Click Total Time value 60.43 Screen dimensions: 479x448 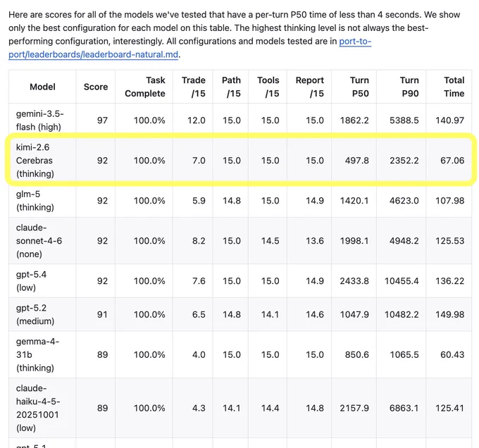[452, 354]
